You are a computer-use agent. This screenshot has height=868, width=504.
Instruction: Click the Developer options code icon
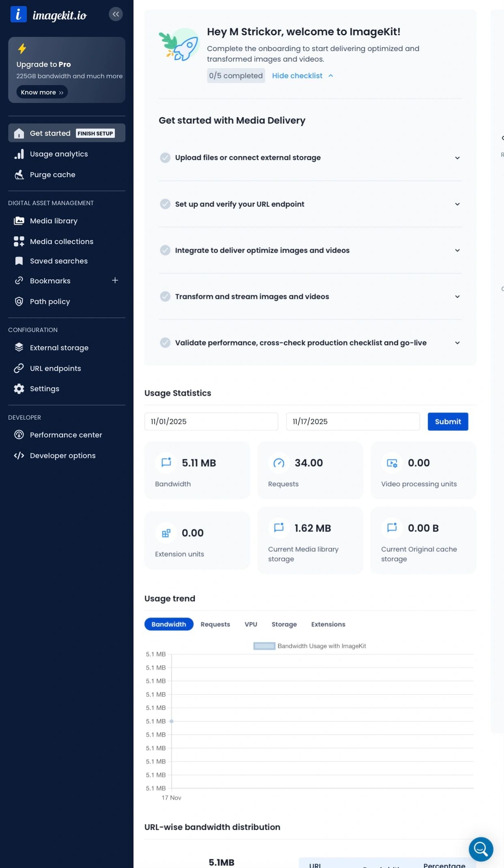(x=19, y=456)
